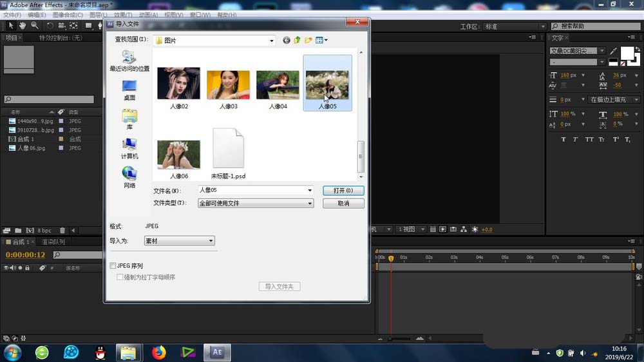This screenshot has width=644, height=362.
Task: Create a new folder in import dialog
Action: 308,40
